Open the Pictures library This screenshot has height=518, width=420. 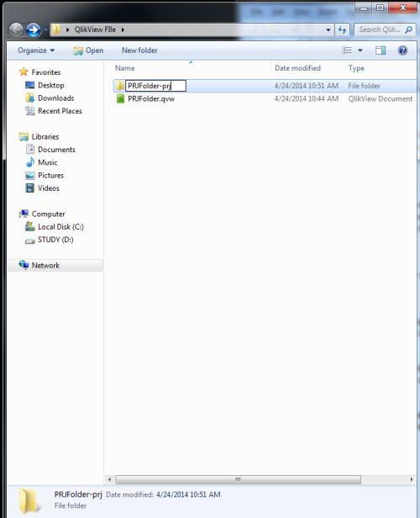(50, 176)
